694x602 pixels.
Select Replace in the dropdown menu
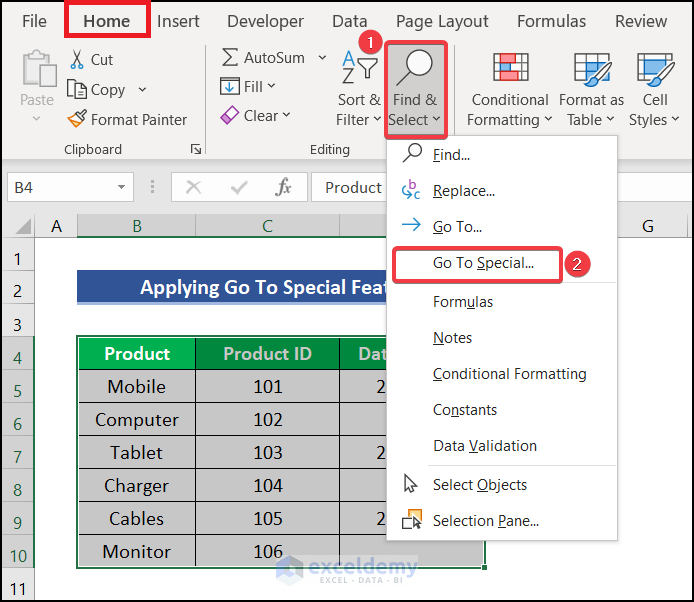pyautogui.click(x=463, y=191)
